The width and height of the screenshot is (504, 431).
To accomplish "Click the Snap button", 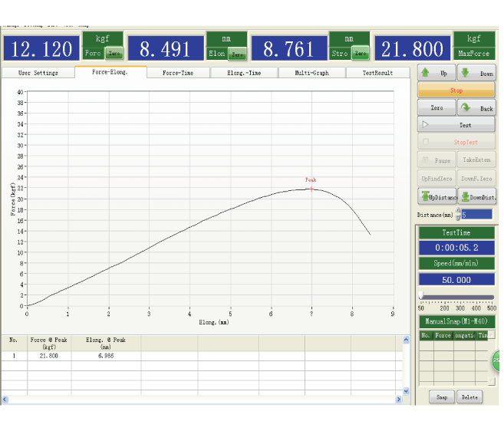I will 442,397.
